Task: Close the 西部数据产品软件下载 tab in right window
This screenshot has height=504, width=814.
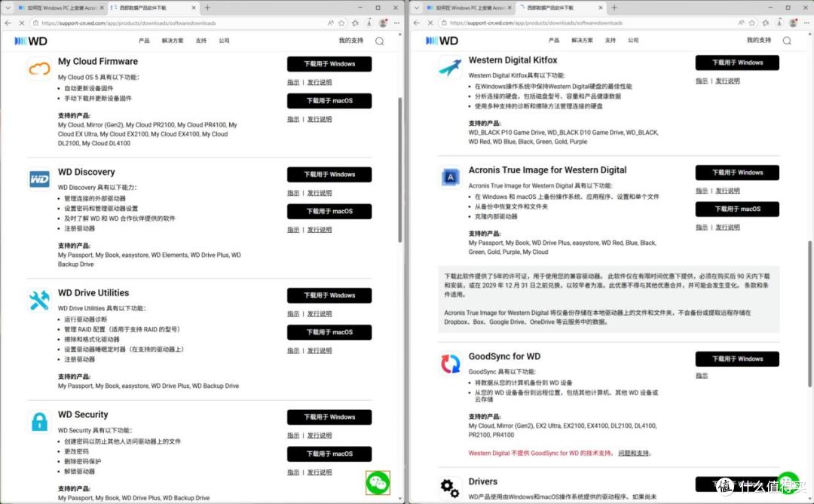Action: (x=601, y=8)
